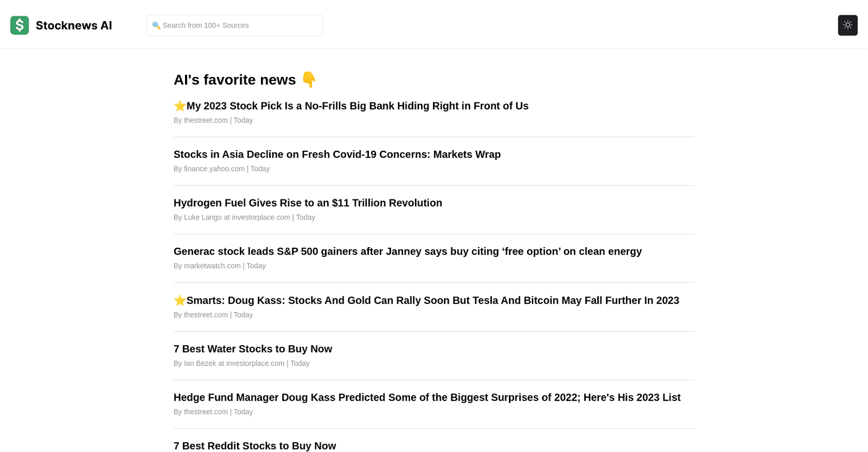Click the finance.yahoo.com source label

214,169
